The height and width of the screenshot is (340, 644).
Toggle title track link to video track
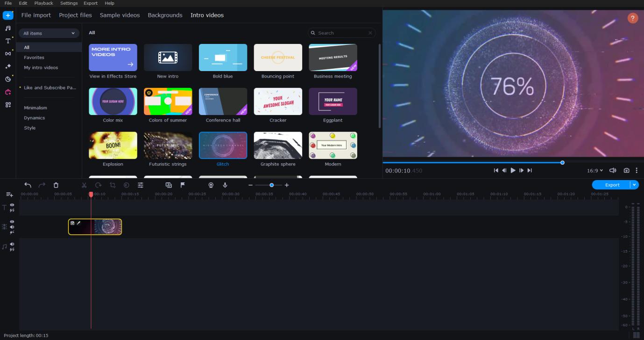[x=12, y=210]
